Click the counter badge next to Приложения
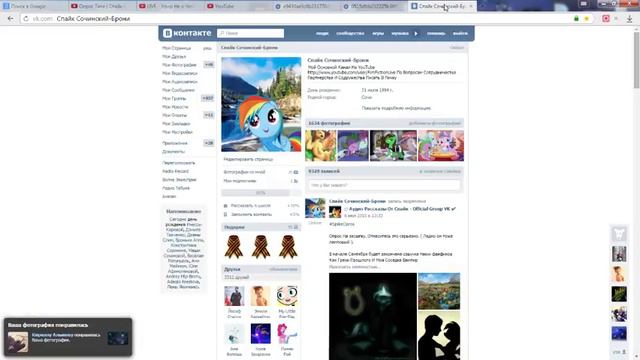Image resolution: width=640 pixels, height=360 pixels. point(209,143)
